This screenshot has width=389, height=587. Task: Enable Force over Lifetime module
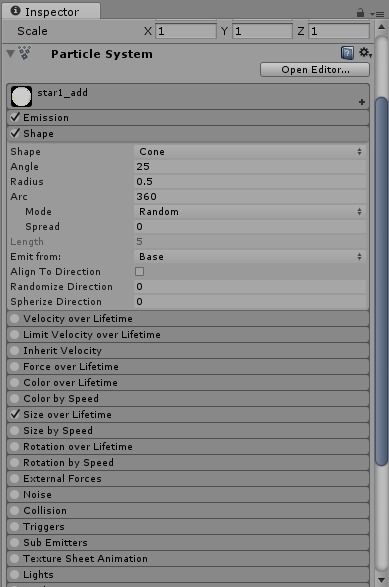tap(15, 367)
